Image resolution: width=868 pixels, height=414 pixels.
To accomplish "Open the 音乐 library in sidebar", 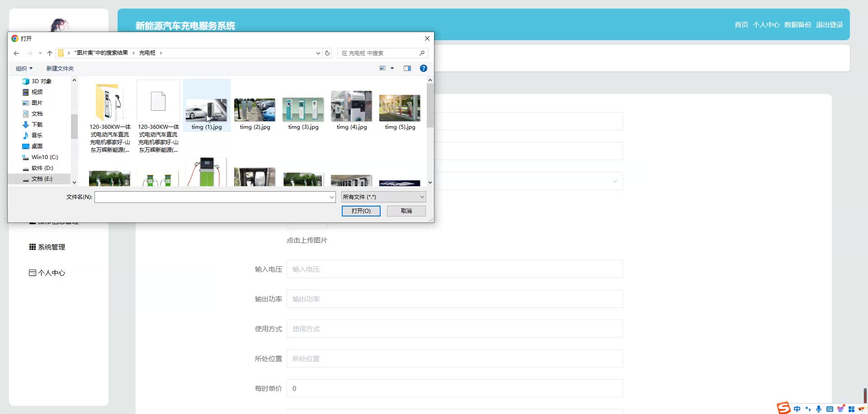I will pos(37,136).
